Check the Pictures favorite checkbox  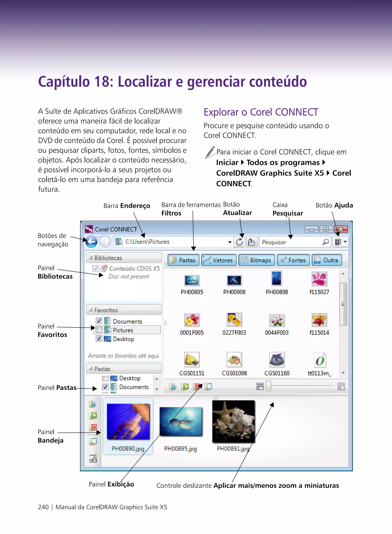99,330
